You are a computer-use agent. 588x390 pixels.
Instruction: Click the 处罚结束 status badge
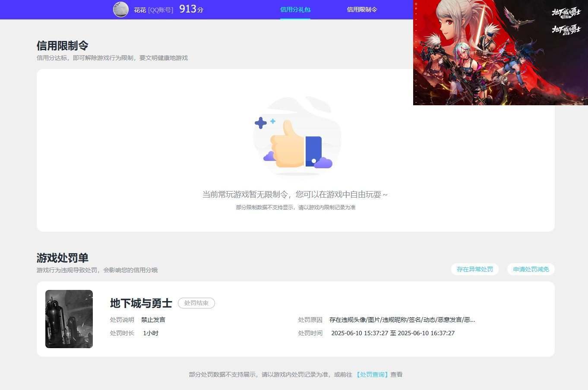pyautogui.click(x=196, y=303)
